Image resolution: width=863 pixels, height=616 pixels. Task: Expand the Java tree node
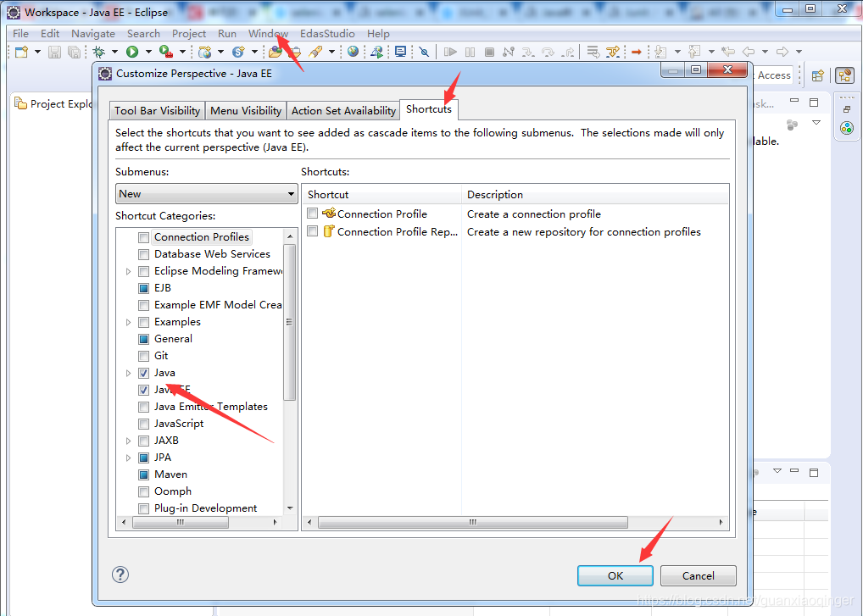tap(128, 373)
